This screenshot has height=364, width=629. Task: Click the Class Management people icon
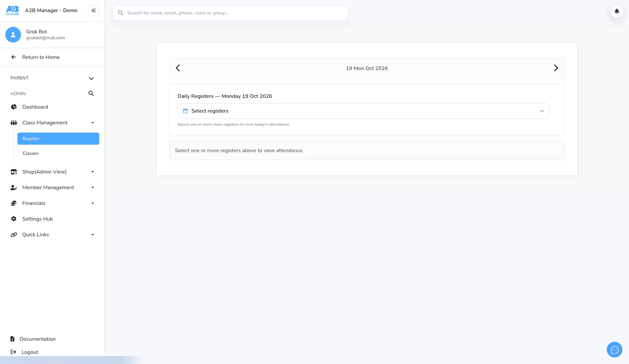point(14,123)
